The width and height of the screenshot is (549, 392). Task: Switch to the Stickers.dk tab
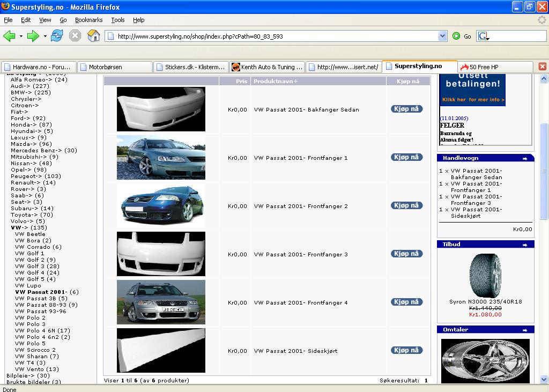191,67
